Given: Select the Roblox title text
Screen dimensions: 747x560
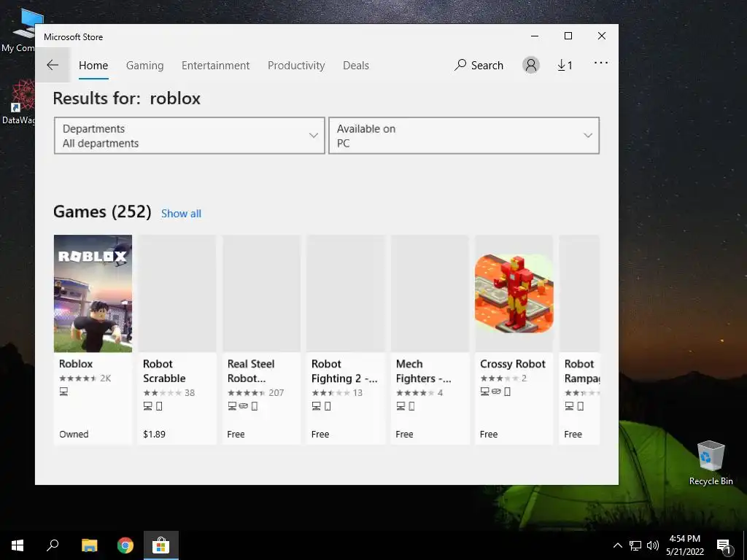Looking at the screenshot, I should [76, 364].
